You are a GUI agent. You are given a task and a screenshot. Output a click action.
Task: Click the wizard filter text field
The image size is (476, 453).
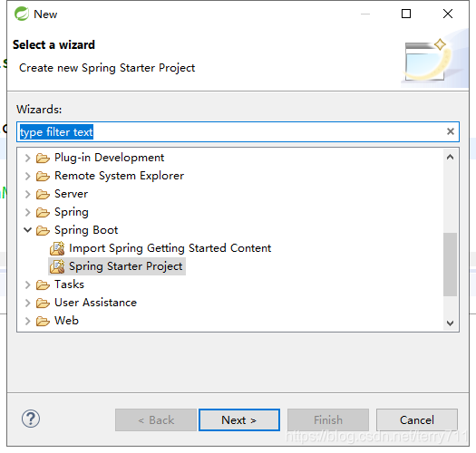pos(238,131)
